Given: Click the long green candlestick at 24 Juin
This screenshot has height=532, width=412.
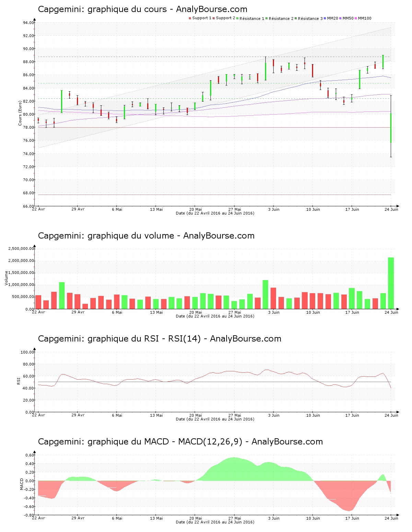Looking at the screenshot, I should [x=391, y=128].
